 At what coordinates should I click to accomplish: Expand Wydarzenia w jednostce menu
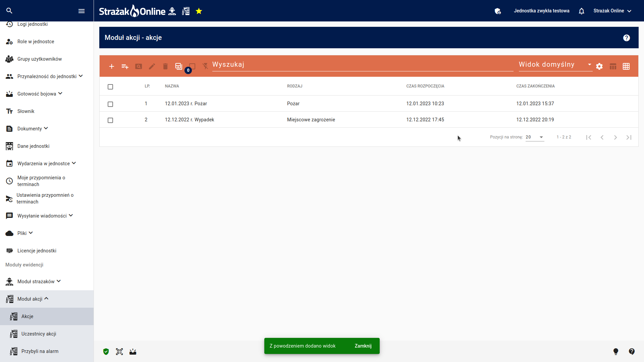pyautogui.click(x=47, y=164)
